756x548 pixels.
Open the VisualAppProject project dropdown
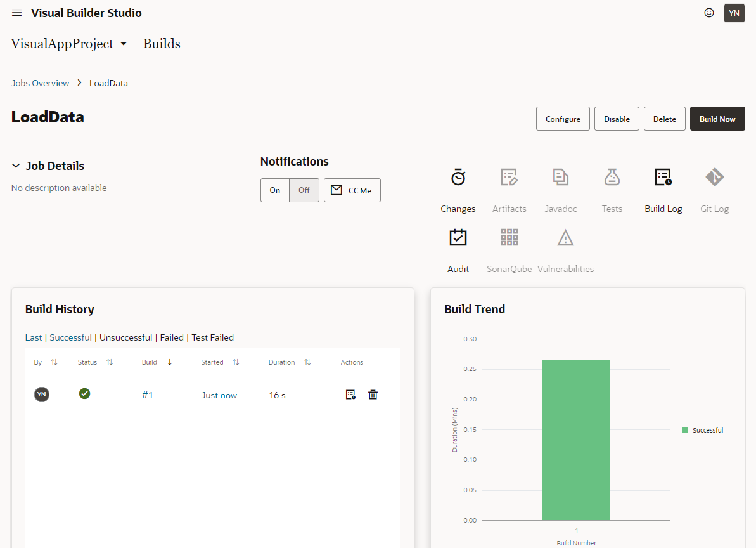124,44
